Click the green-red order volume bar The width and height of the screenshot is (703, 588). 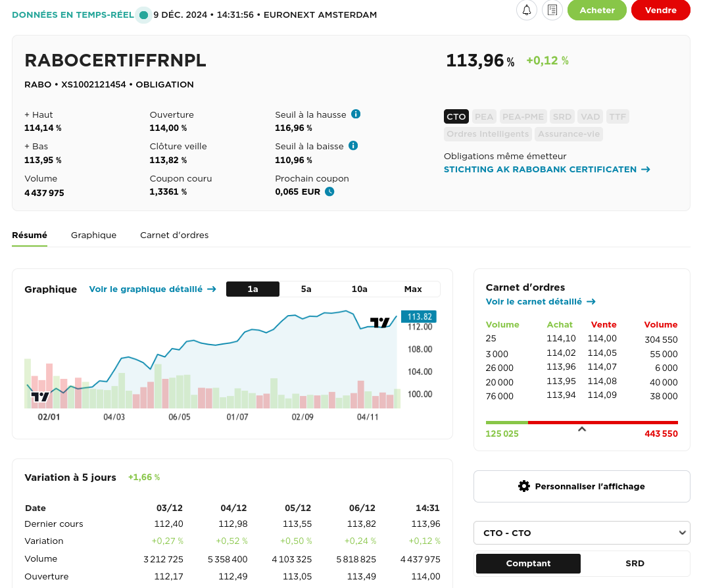pos(581,422)
